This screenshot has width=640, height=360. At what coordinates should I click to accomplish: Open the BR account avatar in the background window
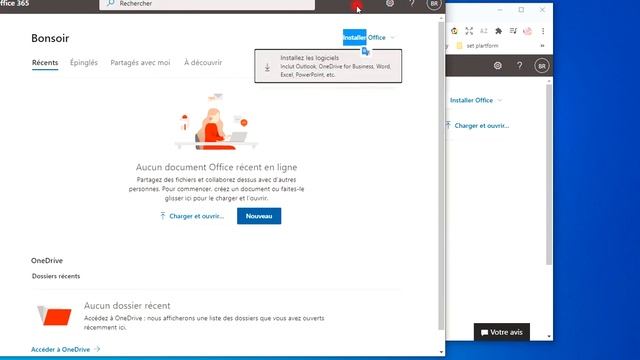[542, 66]
